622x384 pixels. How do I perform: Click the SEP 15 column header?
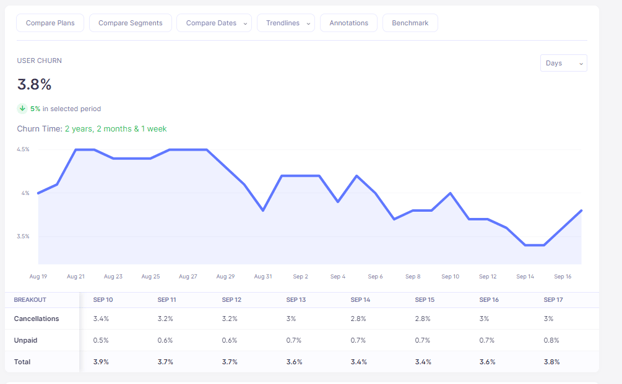[x=425, y=300]
